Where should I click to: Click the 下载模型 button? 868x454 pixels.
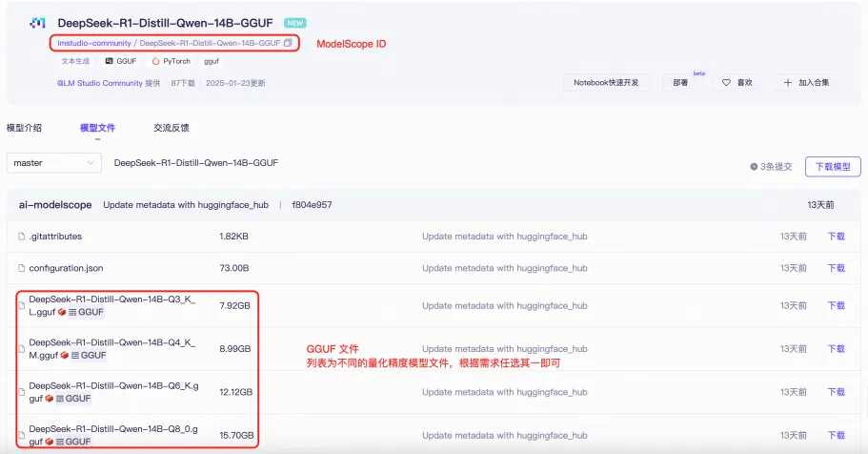click(833, 167)
